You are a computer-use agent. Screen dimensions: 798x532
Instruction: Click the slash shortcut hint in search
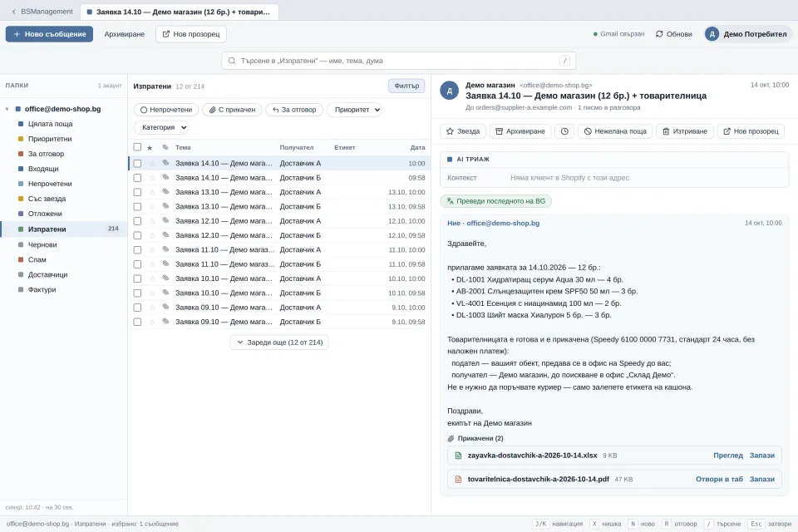point(564,61)
